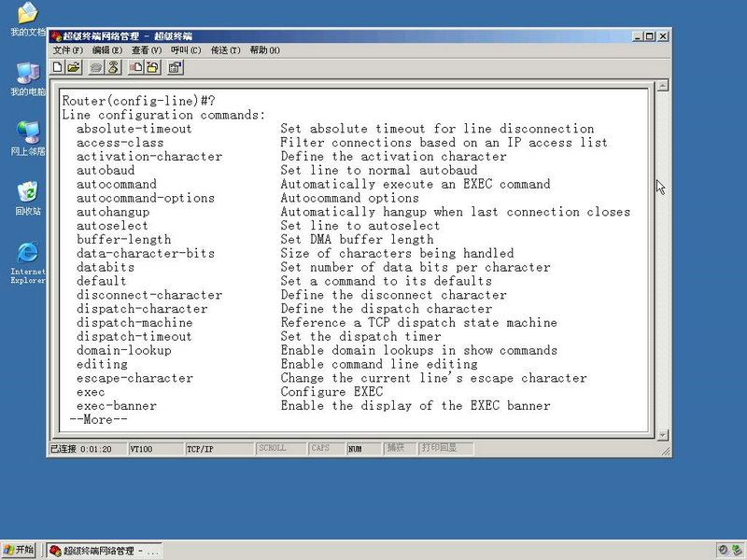This screenshot has width=747, height=560.
Task: Open the 呼叫(C) menu
Action: pyautogui.click(x=186, y=50)
